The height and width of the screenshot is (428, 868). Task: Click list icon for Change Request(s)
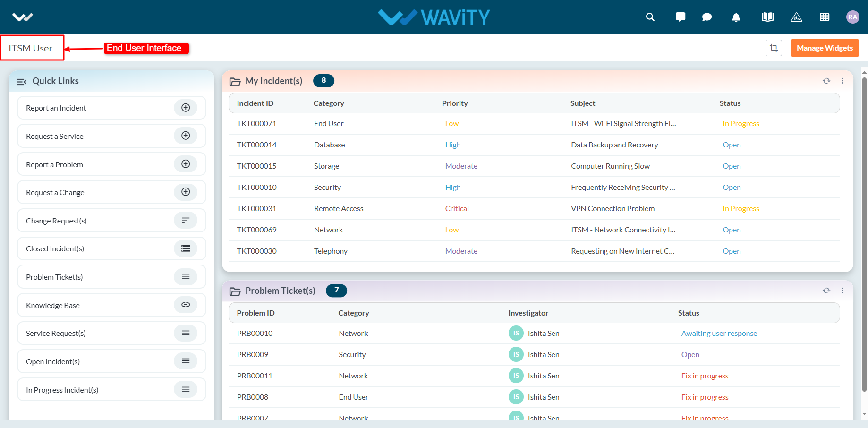186,220
